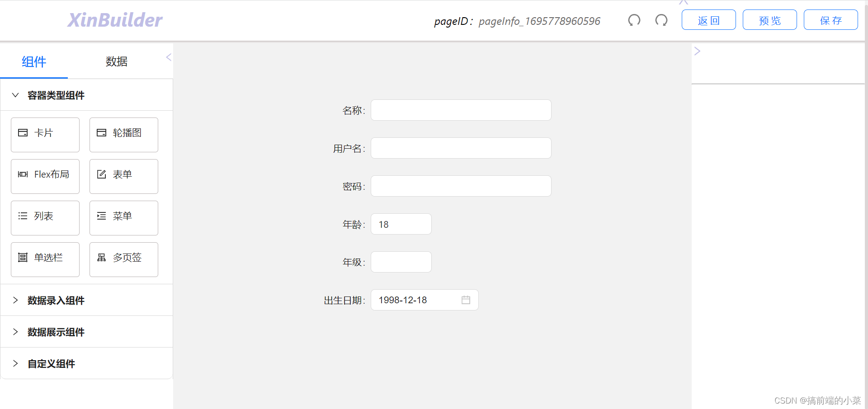Screen dimensions: 868x409
Task: Click the 预览 preview button
Action: click(x=769, y=20)
